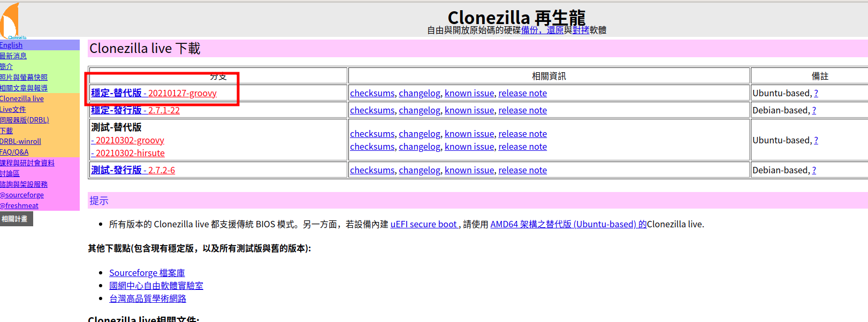Open known issue for 2.7.1-22 row
The image size is (868, 322).
[x=469, y=110]
